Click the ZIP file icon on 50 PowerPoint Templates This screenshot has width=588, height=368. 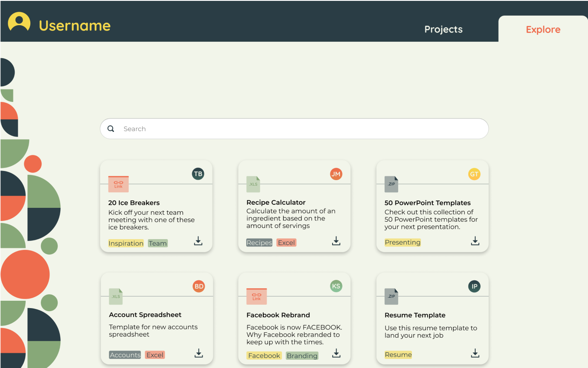point(391,184)
